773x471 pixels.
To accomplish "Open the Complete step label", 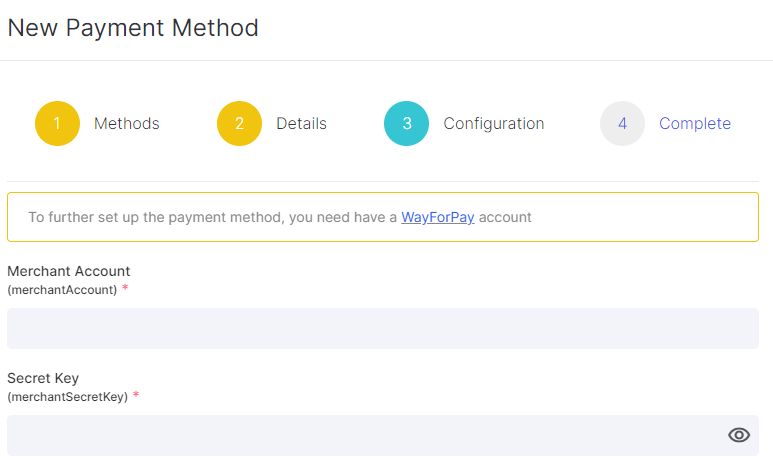I will click(x=695, y=123).
